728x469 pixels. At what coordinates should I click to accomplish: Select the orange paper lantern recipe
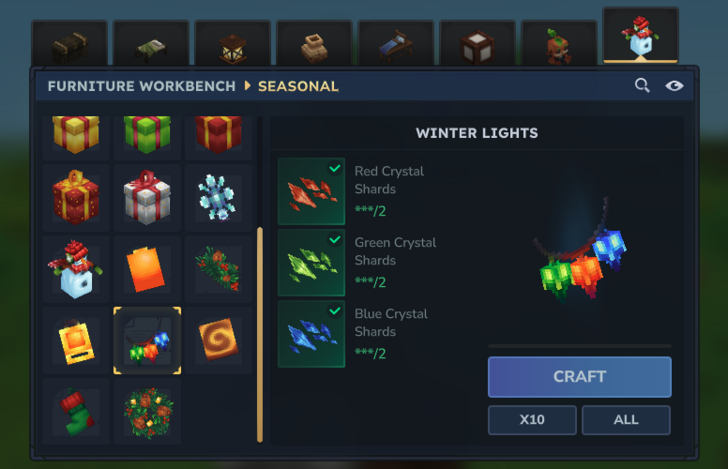click(x=147, y=269)
